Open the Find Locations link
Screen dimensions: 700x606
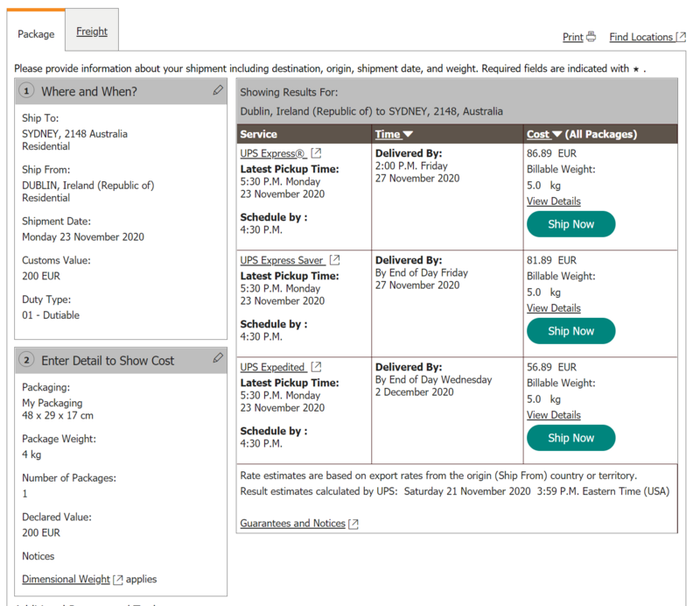pyautogui.click(x=641, y=37)
